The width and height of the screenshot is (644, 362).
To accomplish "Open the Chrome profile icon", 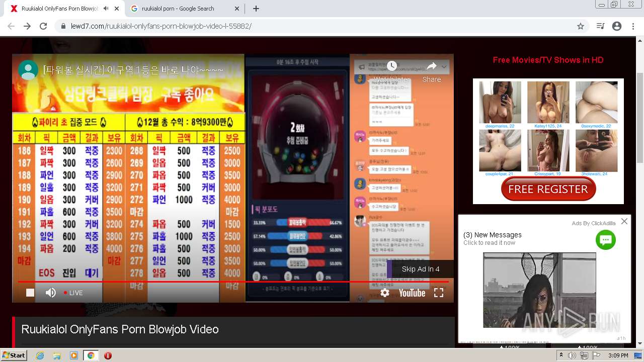I will (x=617, y=26).
